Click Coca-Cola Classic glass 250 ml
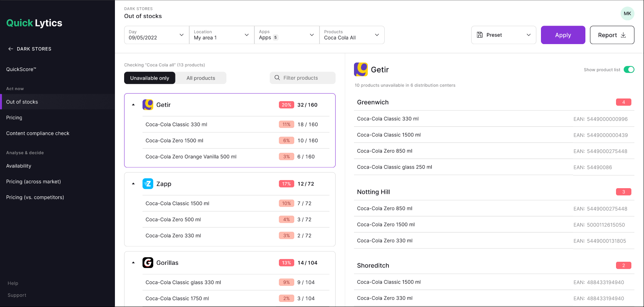Viewport: 644px width, 307px height. 395,167
